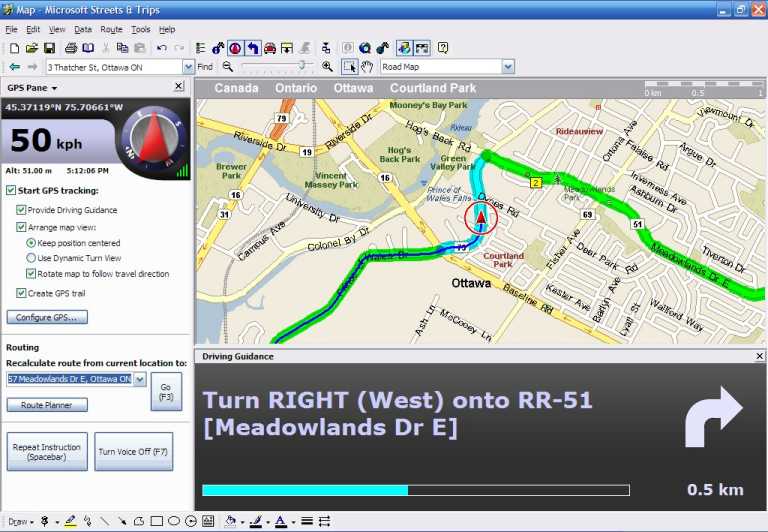Click the Print icon in the toolbar

[x=71, y=48]
